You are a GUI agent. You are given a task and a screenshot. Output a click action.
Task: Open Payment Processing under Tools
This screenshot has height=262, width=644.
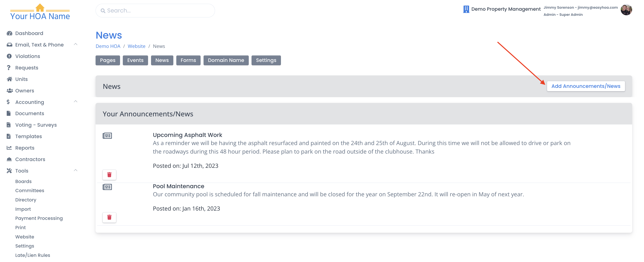(39, 218)
